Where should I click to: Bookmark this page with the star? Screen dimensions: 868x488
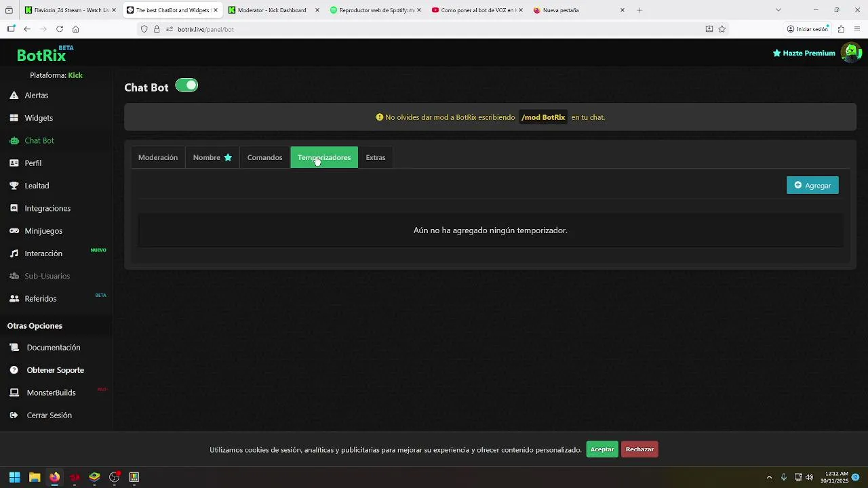point(722,29)
